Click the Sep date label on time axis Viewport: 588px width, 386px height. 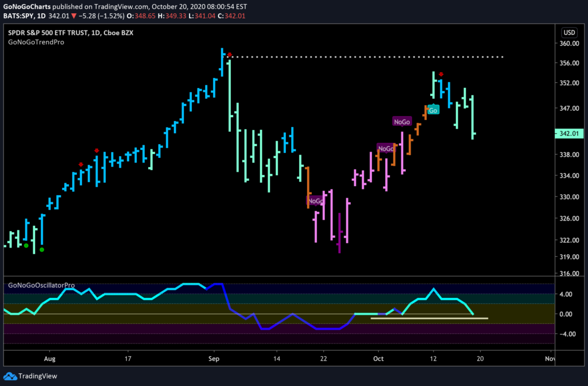[214, 358]
